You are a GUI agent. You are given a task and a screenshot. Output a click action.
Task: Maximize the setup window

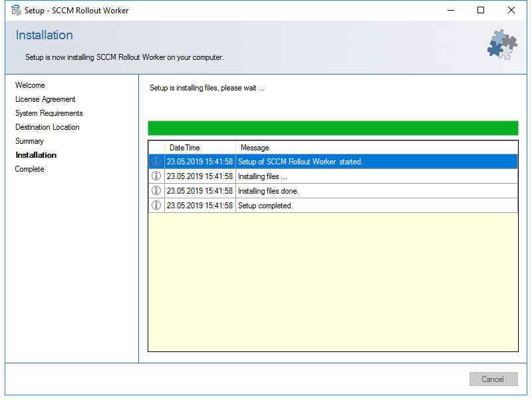pyautogui.click(x=481, y=10)
